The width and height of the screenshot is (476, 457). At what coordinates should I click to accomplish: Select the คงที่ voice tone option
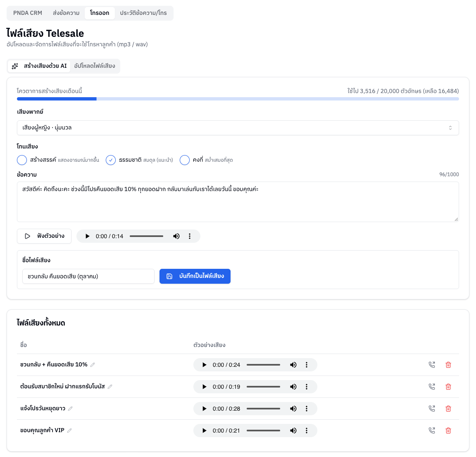pos(185,160)
